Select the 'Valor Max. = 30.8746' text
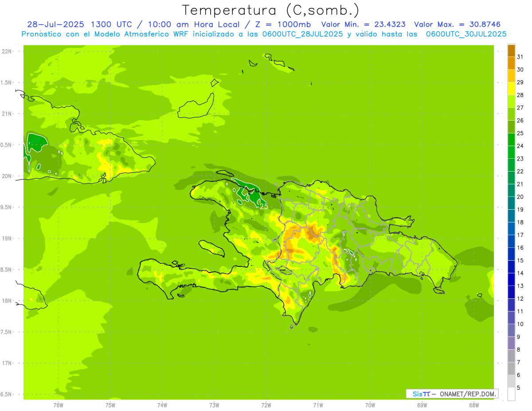This screenshot has height=411, width=532. click(x=457, y=24)
